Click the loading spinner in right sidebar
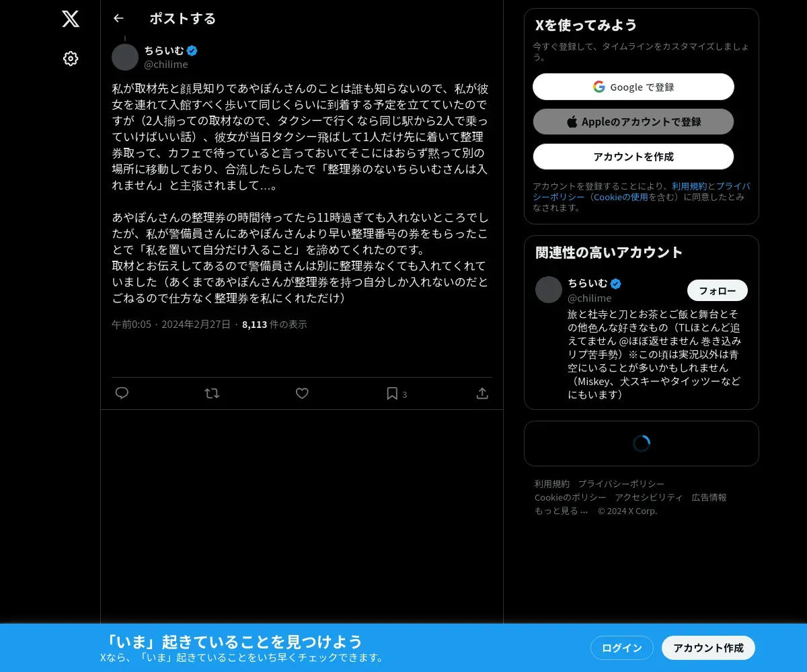Viewport: 807px width, 672px height. 642,444
